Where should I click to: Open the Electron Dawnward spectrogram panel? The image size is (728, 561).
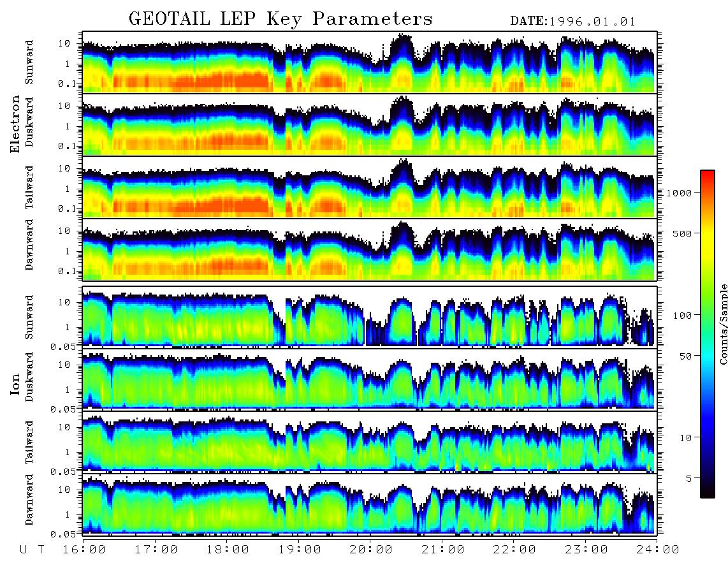(x=370, y=250)
